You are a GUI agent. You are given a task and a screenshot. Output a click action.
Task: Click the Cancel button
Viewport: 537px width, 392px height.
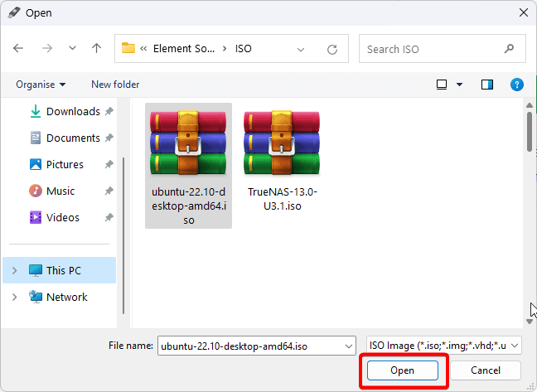coord(486,370)
